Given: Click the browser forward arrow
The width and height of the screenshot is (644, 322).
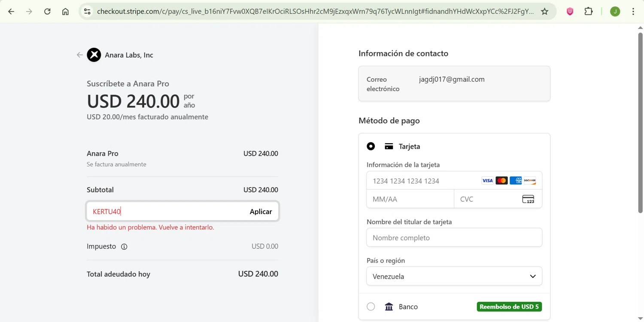Looking at the screenshot, I should tap(29, 12).
